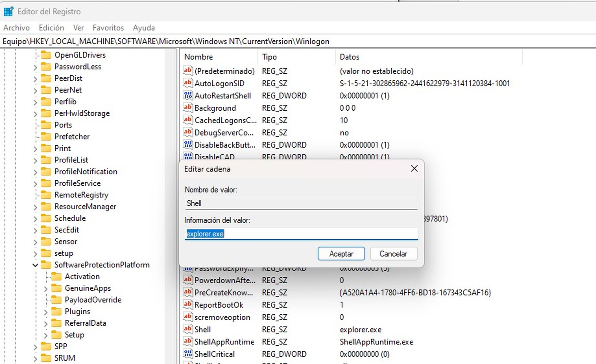Close the Editar cadena dialog

(x=414, y=169)
